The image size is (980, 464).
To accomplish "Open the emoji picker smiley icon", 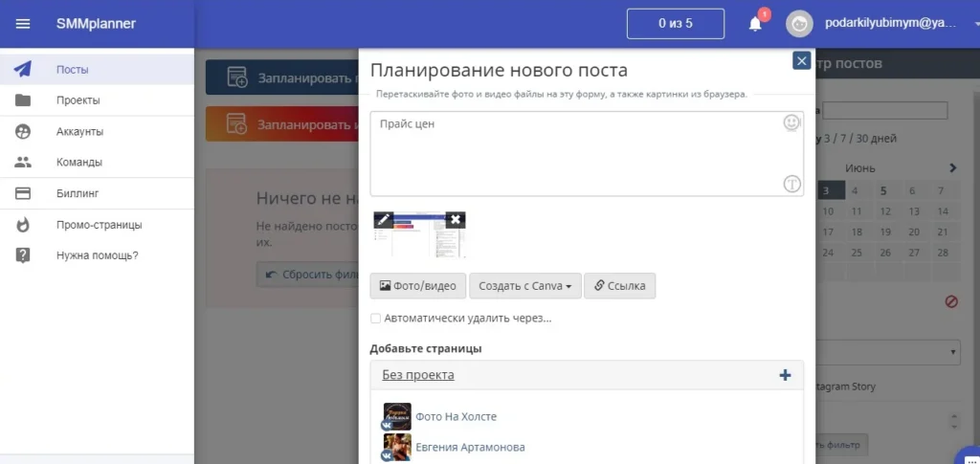I will [x=791, y=122].
